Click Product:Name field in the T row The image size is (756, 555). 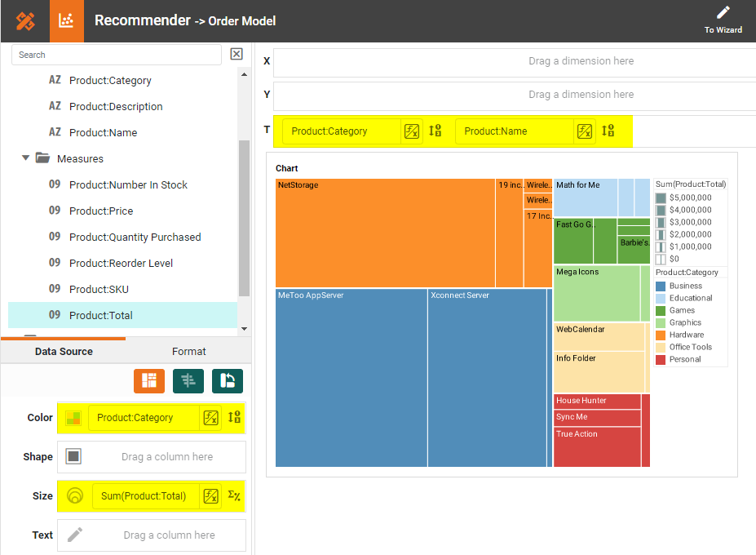(514, 131)
